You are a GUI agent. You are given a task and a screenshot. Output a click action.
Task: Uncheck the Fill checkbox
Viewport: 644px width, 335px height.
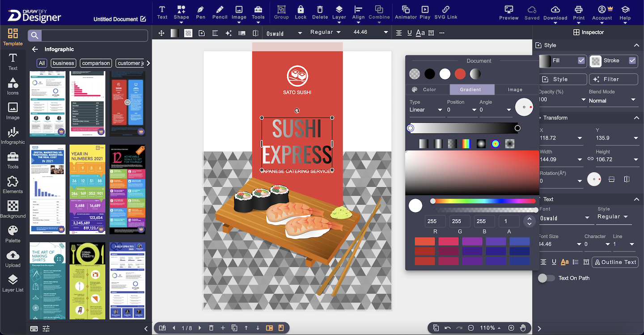pos(581,60)
